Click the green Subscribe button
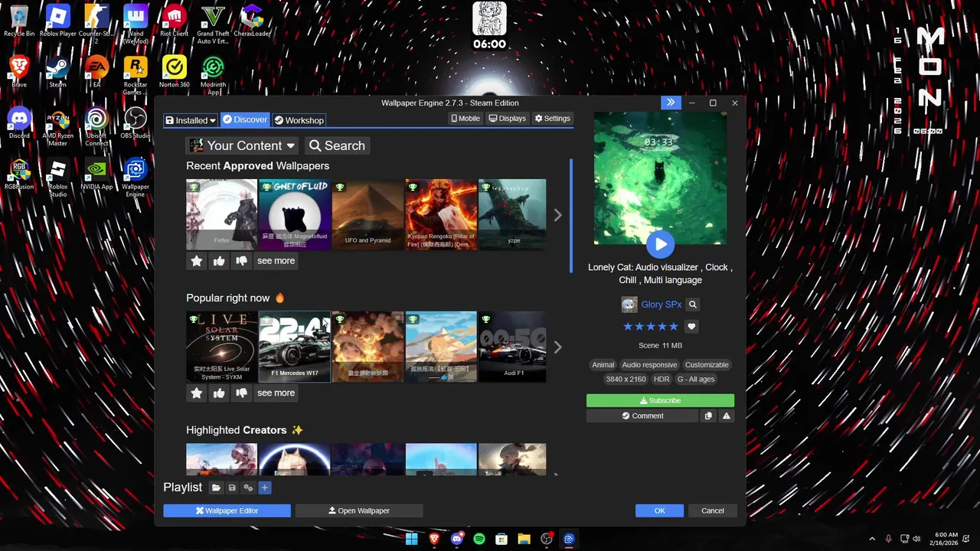The width and height of the screenshot is (980, 551). (x=660, y=400)
